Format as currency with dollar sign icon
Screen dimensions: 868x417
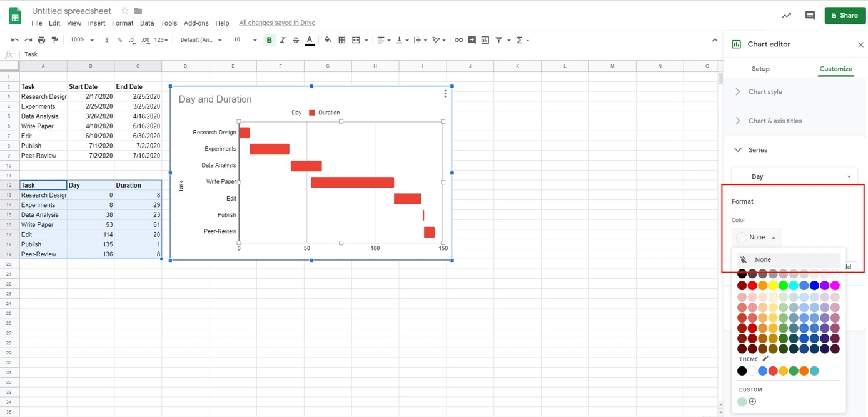click(x=106, y=40)
